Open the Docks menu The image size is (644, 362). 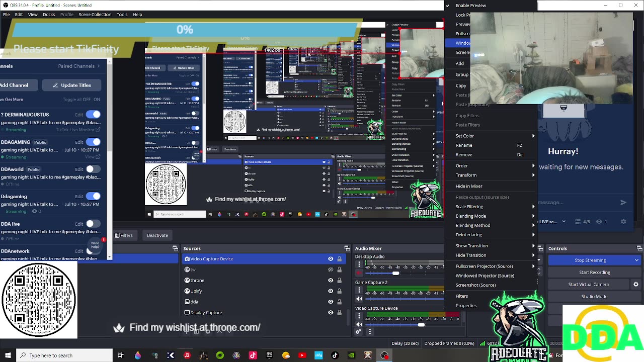pos(49,15)
